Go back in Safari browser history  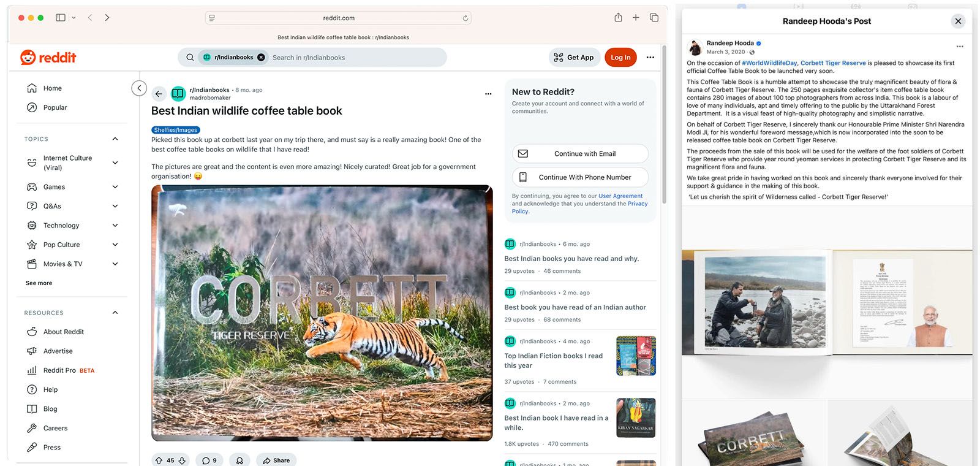[90, 18]
